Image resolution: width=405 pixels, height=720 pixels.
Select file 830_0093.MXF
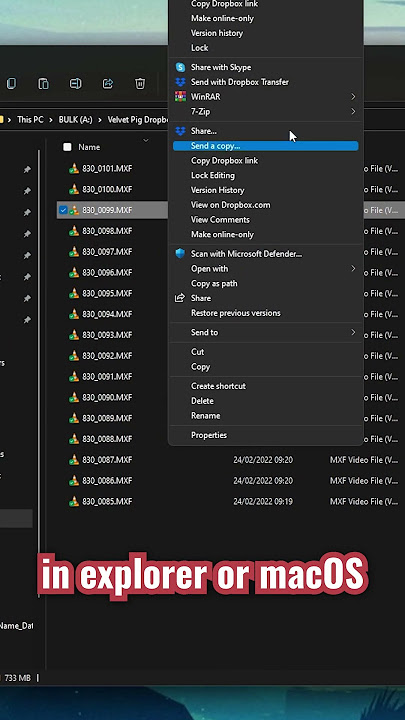point(107,335)
